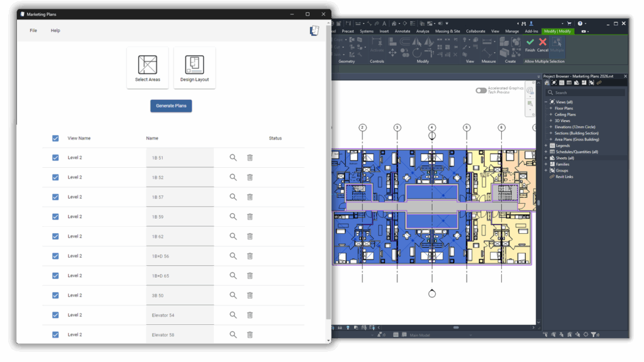Expand the Floor Plans node

[x=550, y=108]
